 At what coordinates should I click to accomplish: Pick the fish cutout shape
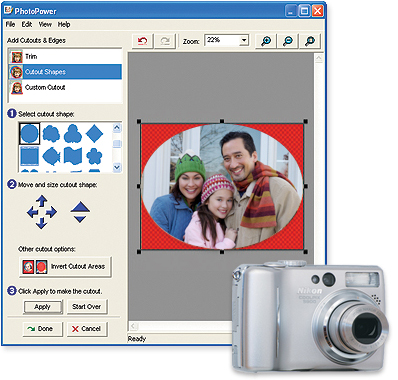[x=51, y=156]
